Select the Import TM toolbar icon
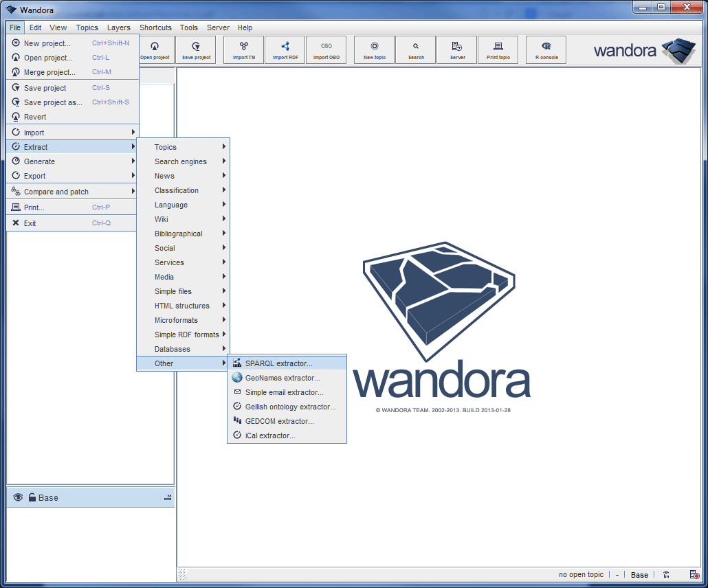Screen dimensions: 708x588 point(243,49)
